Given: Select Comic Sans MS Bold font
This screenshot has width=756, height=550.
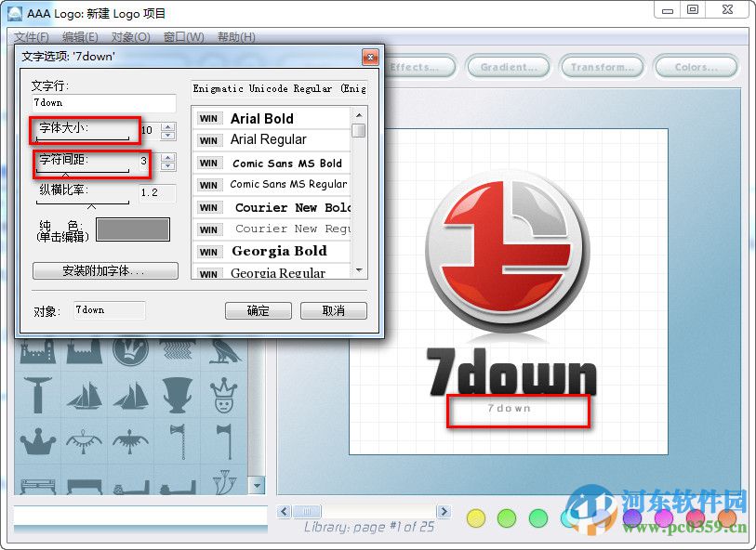Looking at the screenshot, I should coord(272,163).
